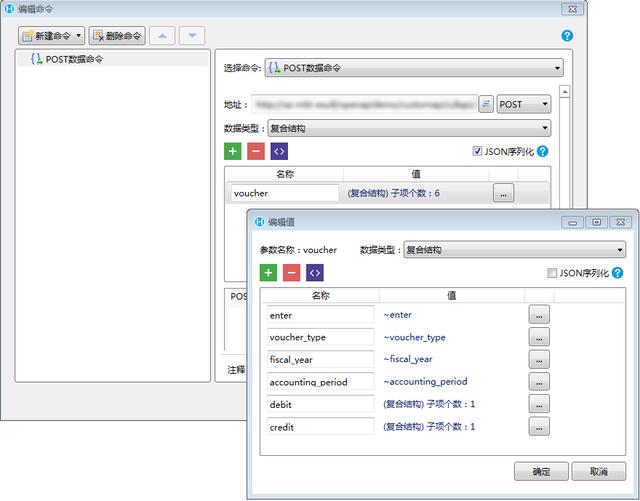This screenshot has width=640, height=501.
Task: Open ellipsis button for fiscal_year row
Action: [539, 360]
